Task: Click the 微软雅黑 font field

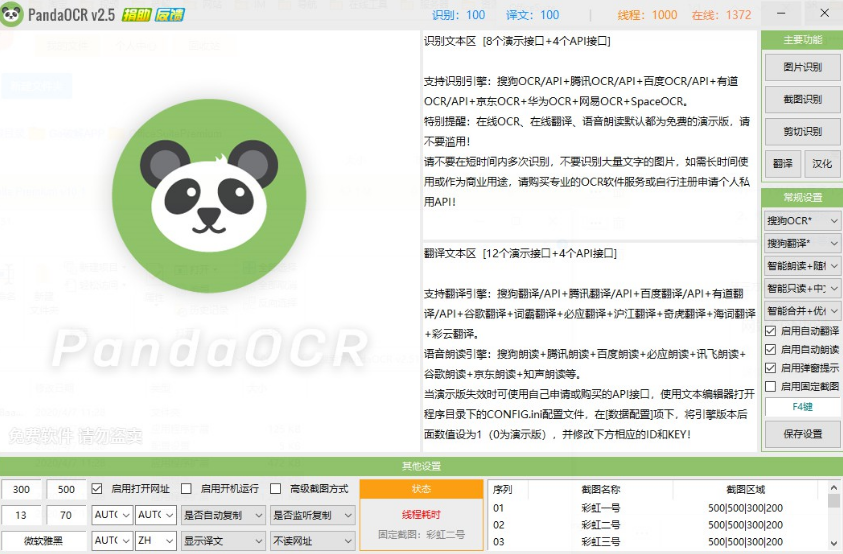Action: pos(44,541)
